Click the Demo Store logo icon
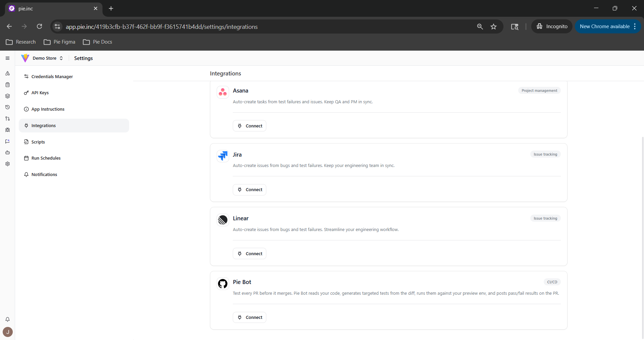This screenshot has height=340, width=644. pos(25,58)
